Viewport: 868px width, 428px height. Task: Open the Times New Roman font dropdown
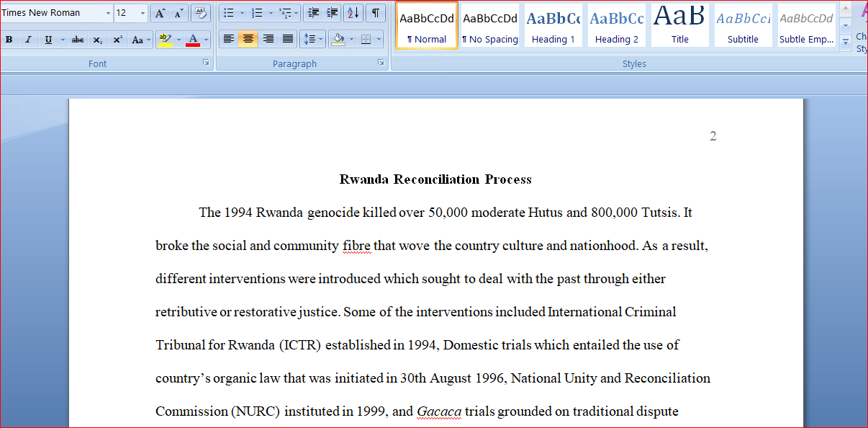pyautogui.click(x=109, y=13)
